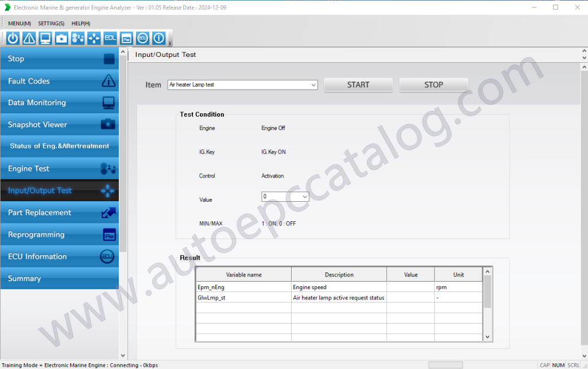The image size is (588, 369).
Task: Click result table scrollbar thumb
Action: pyautogui.click(x=488, y=291)
